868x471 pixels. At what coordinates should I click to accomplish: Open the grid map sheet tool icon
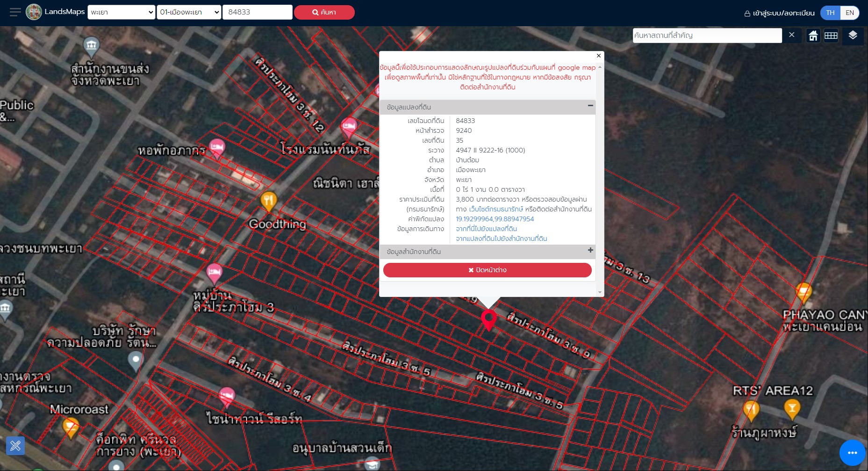coord(831,36)
